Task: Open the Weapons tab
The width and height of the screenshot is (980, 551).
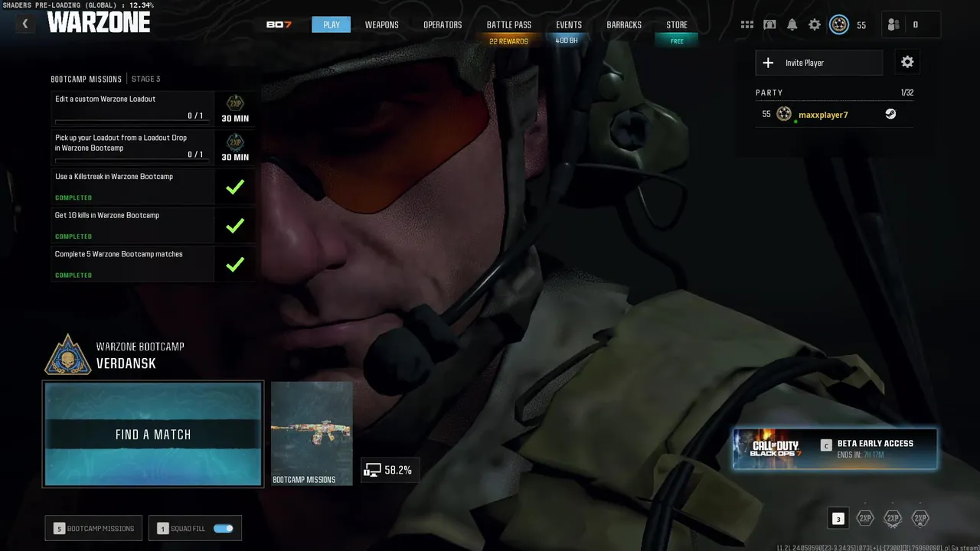Action: pyautogui.click(x=381, y=24)
